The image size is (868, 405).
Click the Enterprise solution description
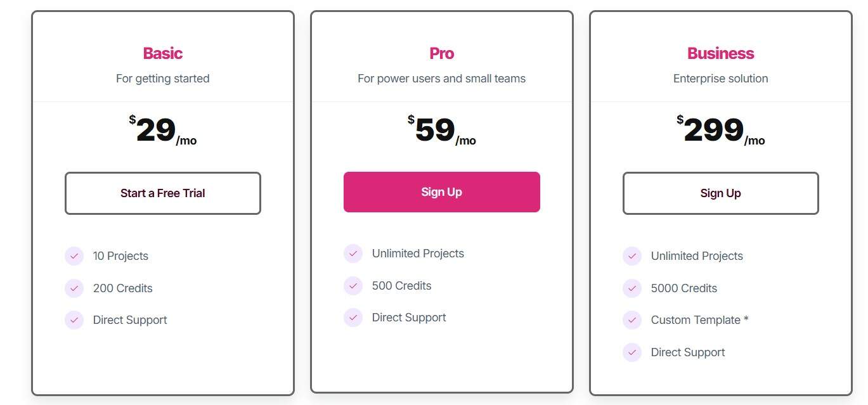tap(720, 79)
